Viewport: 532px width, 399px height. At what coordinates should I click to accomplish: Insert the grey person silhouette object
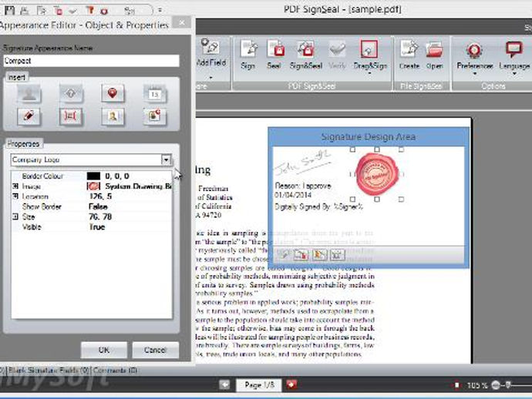coord(29,93)
